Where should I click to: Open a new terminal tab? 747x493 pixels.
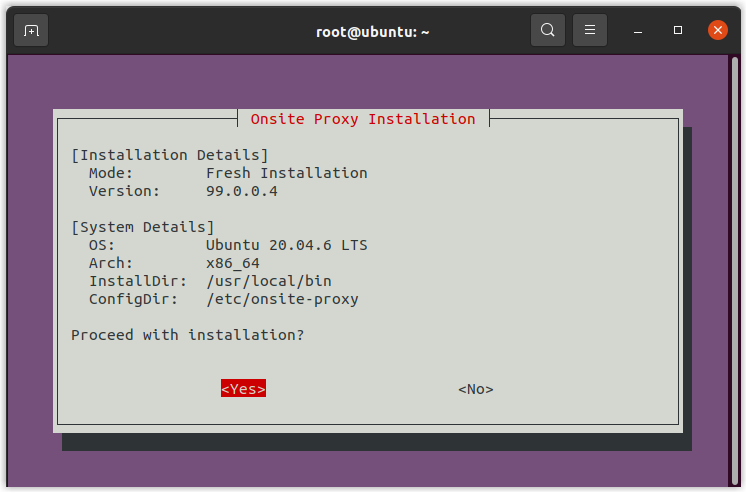(x=31, y=30)
